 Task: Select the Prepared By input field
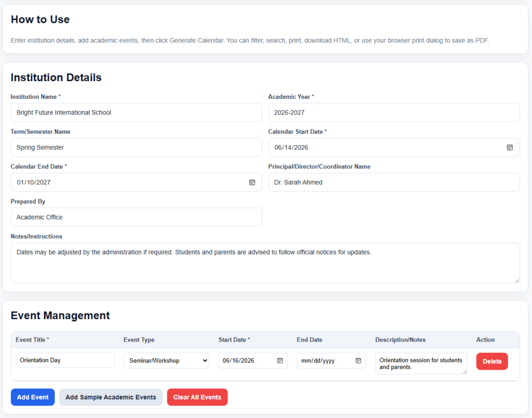137,217
